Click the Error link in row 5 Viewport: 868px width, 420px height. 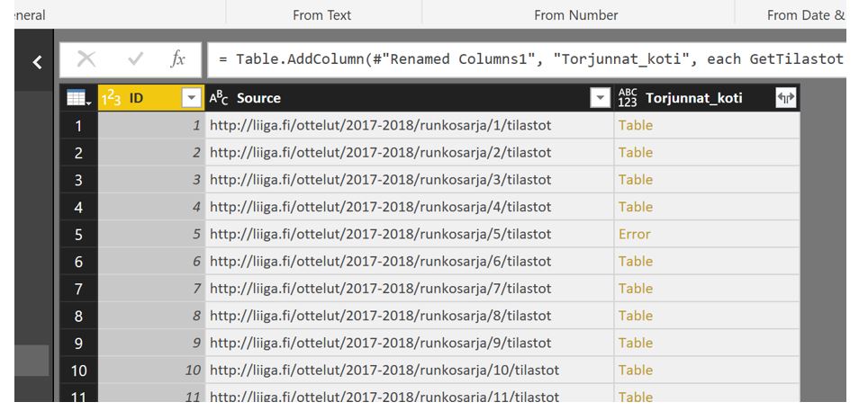click(x=634, y=234)
